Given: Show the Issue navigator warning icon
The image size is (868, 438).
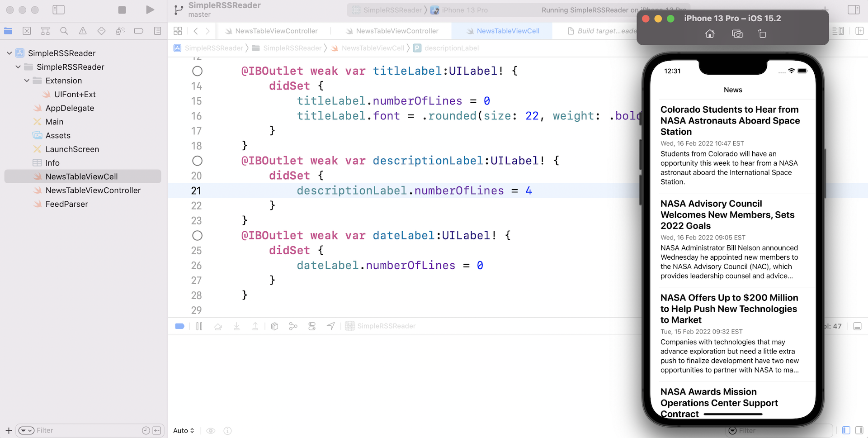Looking at the screenshot, I should pyautogui.click(x=83, y=31).
